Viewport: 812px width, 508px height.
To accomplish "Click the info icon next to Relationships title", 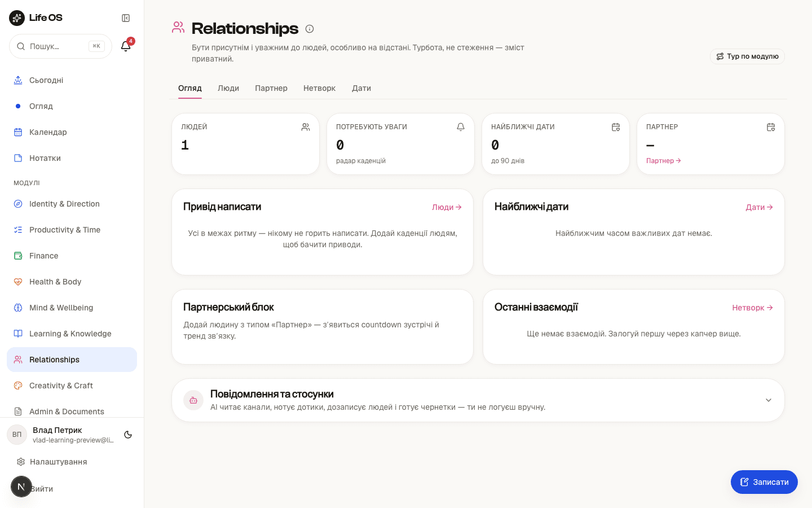I will point(310,29).
